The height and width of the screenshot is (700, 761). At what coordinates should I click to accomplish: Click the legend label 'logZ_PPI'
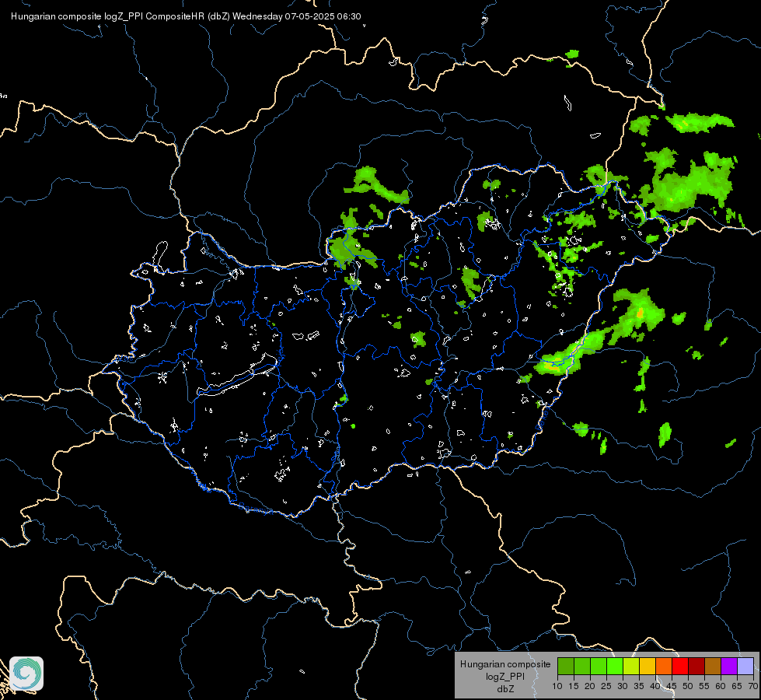click(x=505, y=676)
